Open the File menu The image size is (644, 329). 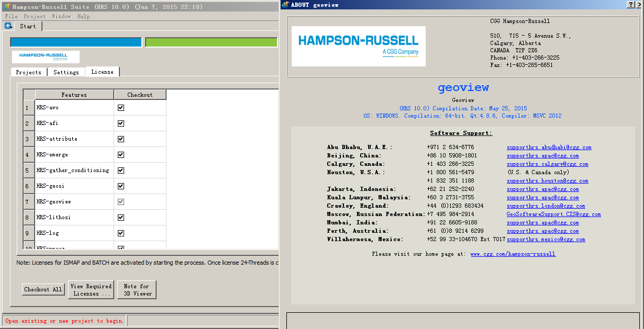click(11, 17)
